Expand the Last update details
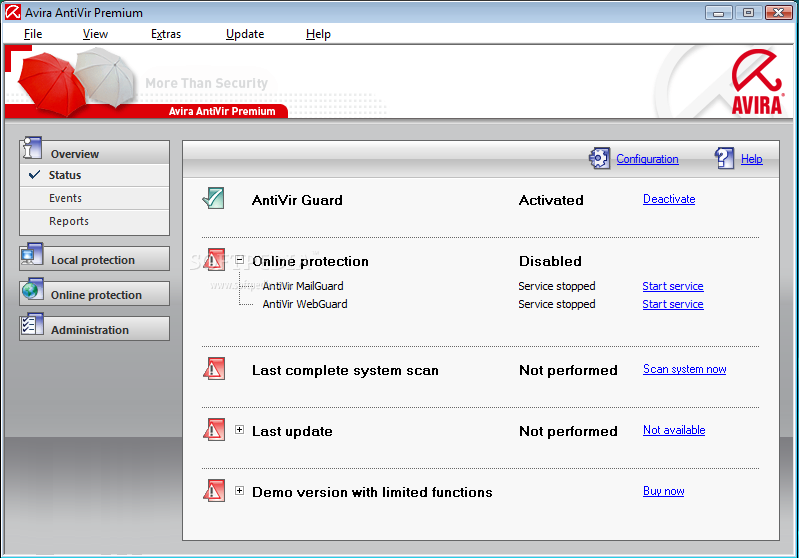Viewport: 799px width, 558px height. (x=239, y=430)
